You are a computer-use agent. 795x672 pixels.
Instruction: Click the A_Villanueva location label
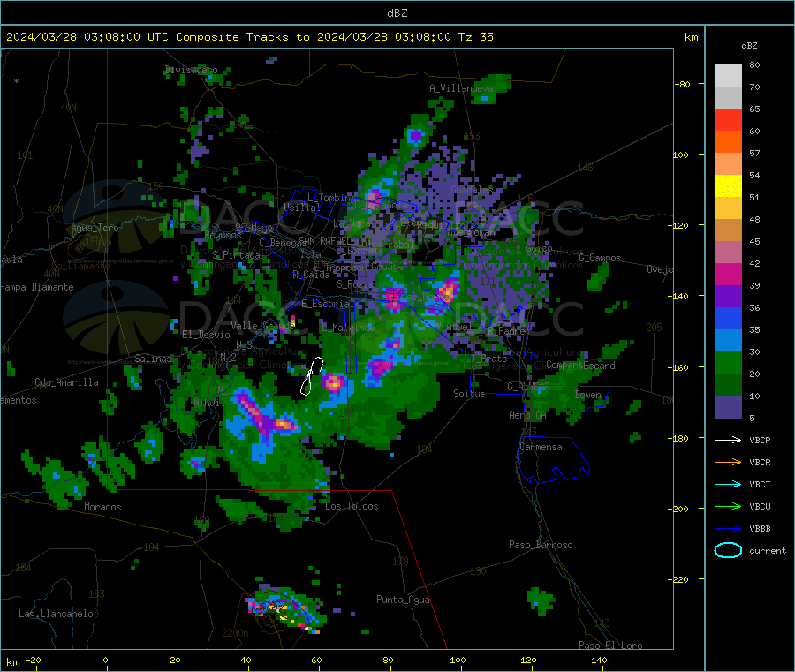pyautogui.click(x=461, y=88)
